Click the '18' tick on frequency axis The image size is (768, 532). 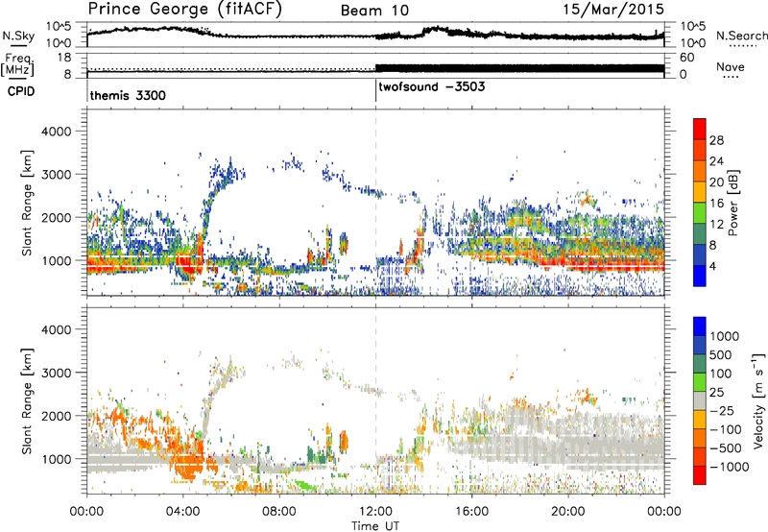click(64, 58)
